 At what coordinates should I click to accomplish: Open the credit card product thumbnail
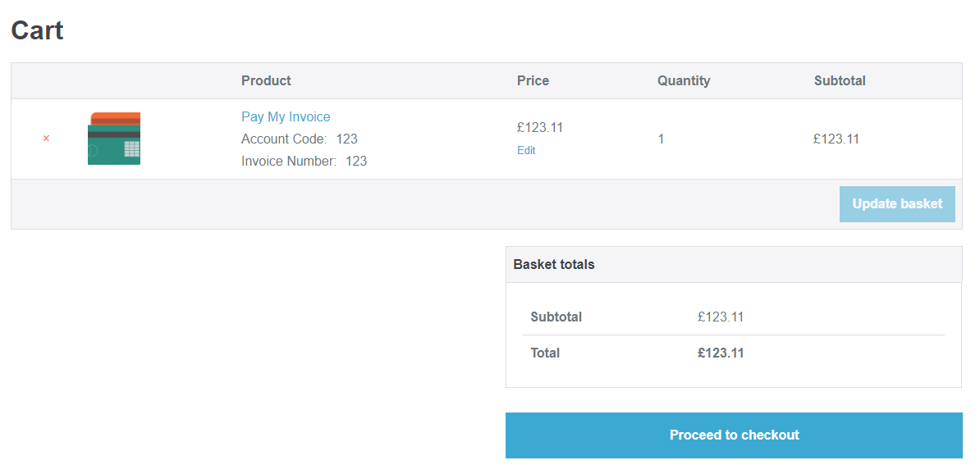(x=114, y=139)
